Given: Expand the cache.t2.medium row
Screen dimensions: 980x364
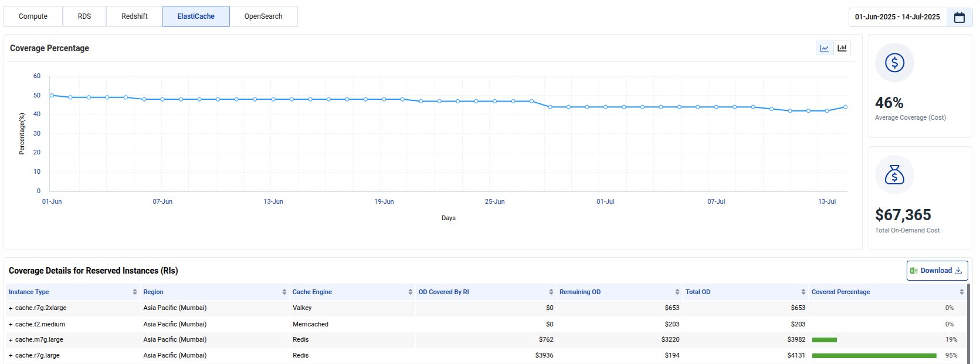Looking at the screenshot, I should 11,325.
